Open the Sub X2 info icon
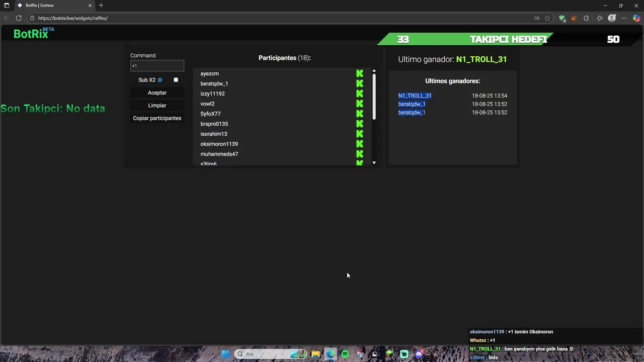Screen dimensions: 644x362 pos(160,80)
